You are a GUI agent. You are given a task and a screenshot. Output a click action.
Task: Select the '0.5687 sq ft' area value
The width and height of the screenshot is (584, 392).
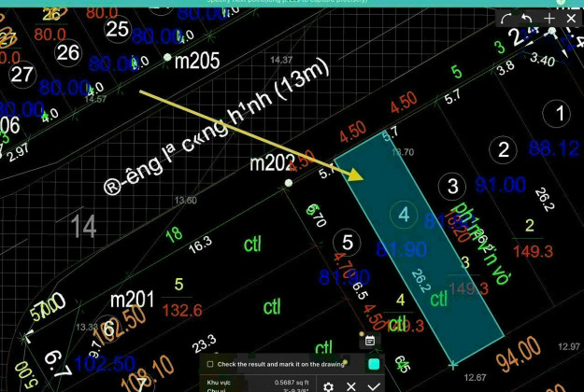(292, 382)
